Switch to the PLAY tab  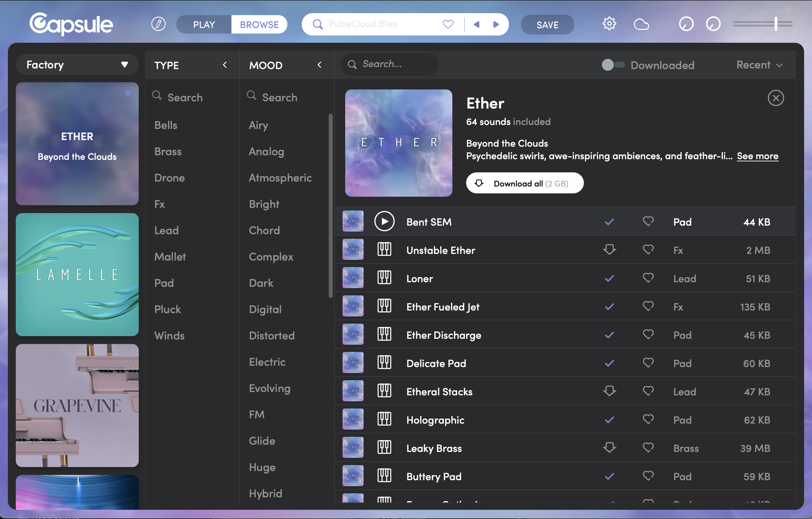click(x=204, y=25)
